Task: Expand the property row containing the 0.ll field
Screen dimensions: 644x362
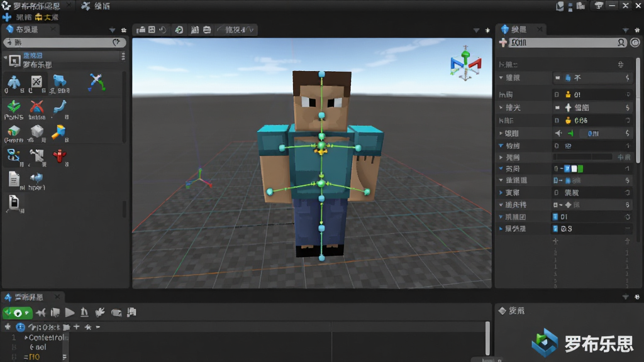Action: click(501, 133)
